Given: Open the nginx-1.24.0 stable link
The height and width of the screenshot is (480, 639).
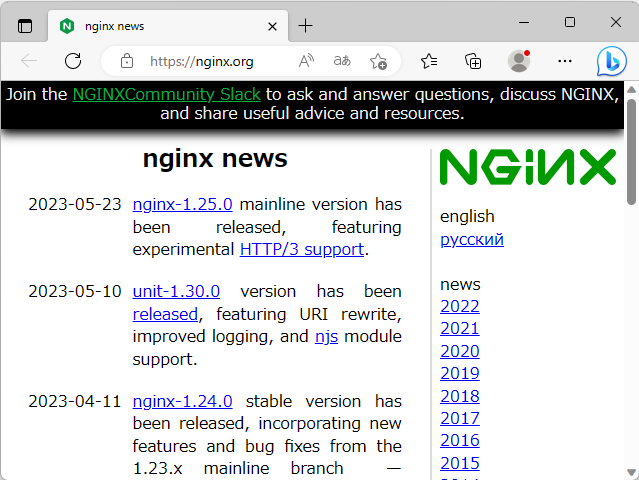Looking at the screenshot, I should (183, 401).
